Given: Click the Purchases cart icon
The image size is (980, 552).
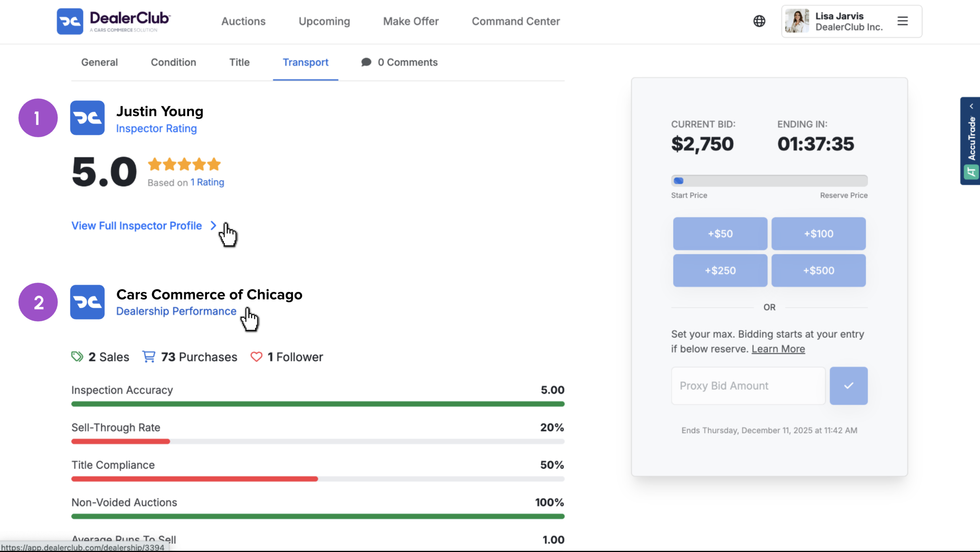Looking at the screenshot, I should coord(149,357).
